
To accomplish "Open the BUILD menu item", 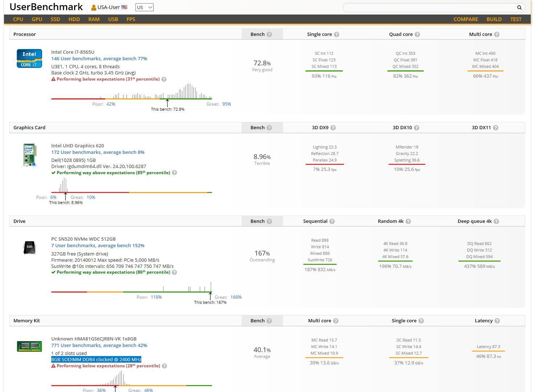I will [x=494, y=19].
